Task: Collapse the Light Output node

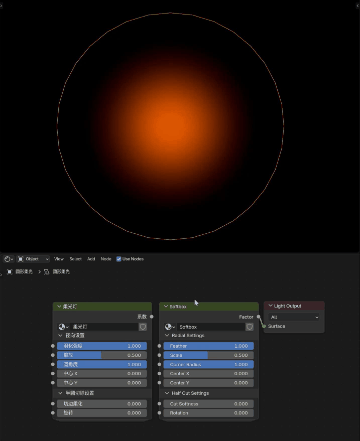Action: pyautogui.click(x=270, y=306)
